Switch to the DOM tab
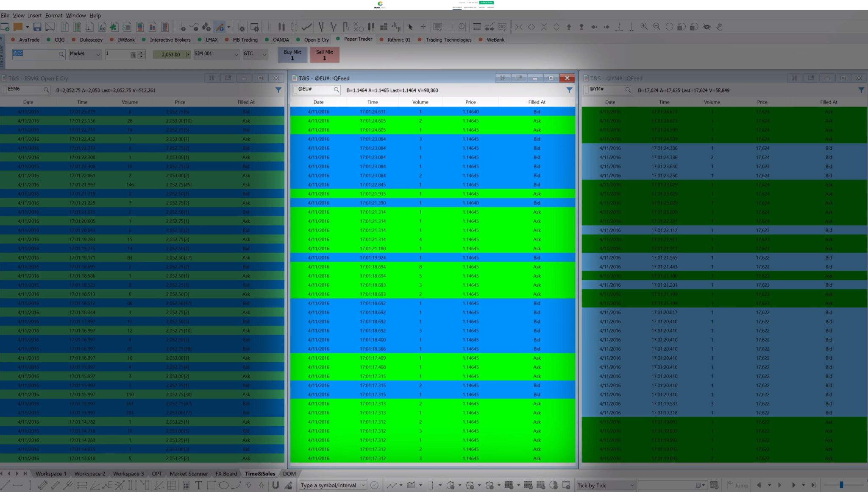 [289, 473]
